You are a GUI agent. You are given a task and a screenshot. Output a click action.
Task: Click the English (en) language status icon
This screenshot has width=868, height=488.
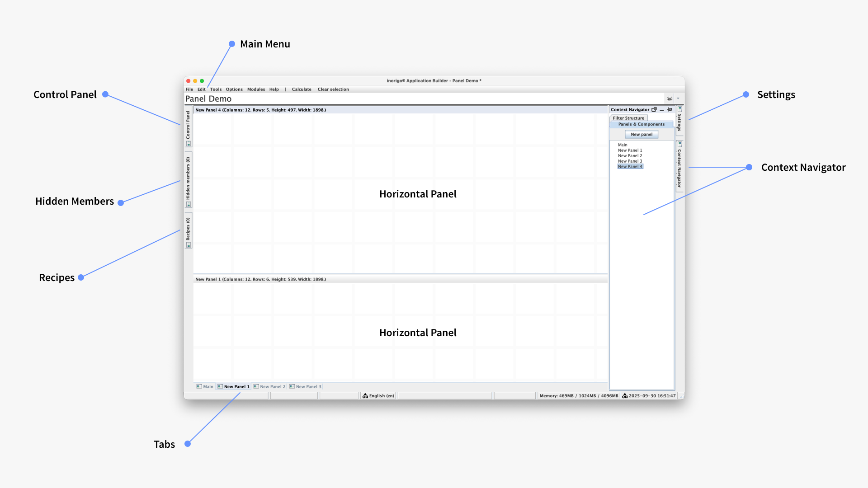click(365, 396)
